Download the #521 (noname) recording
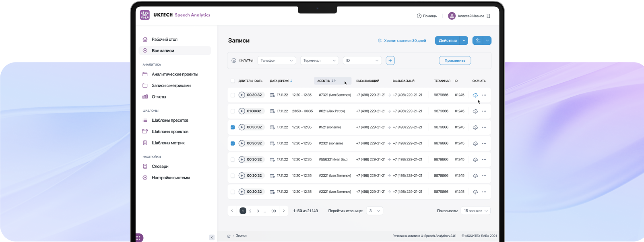This screenshot has height=242, width=644. (x=475, y=127)
